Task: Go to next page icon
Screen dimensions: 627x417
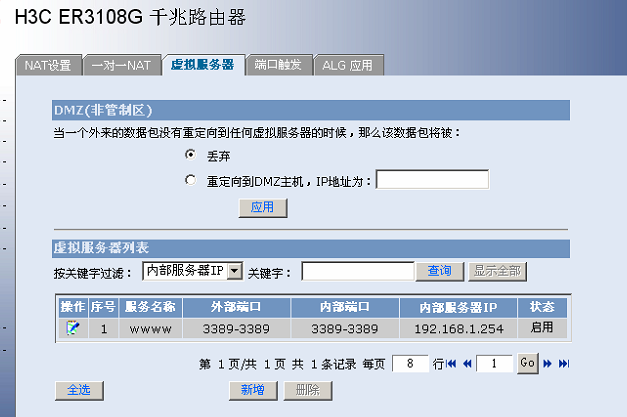Action: [547, 363]
